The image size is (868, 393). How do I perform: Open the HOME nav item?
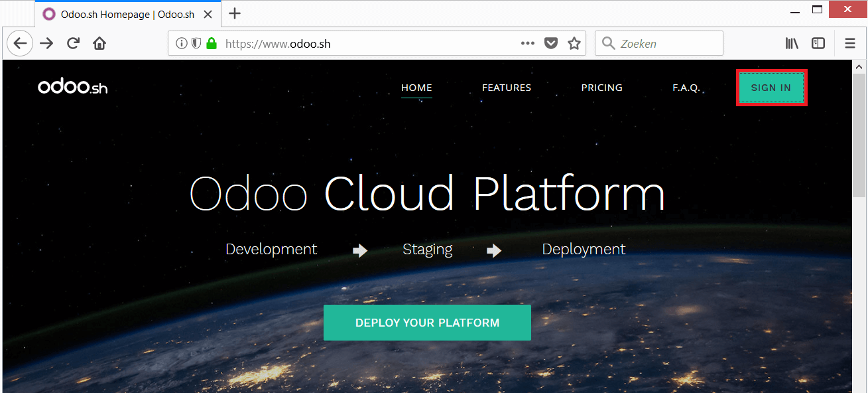[416, 88]
